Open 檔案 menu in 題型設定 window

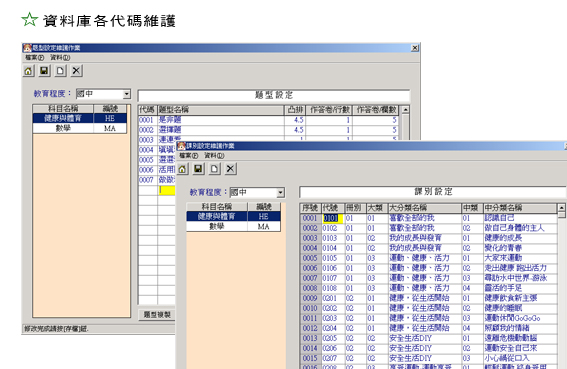coord(35,58)
